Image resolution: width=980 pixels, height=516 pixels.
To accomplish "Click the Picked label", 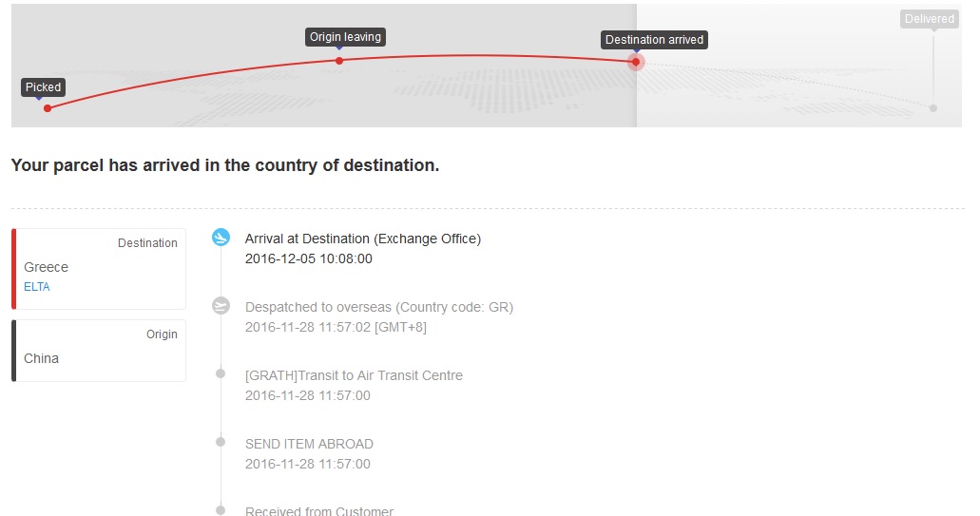I will click(x=43, y=87).
